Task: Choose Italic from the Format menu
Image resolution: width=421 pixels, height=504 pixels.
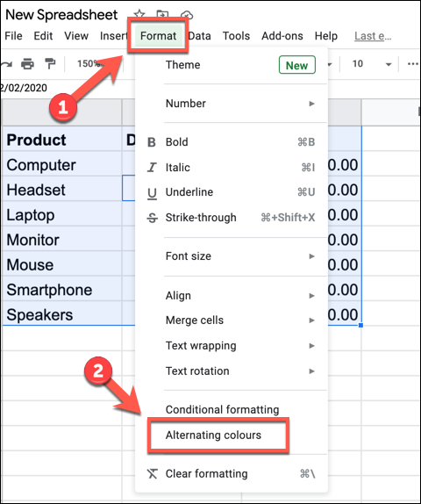Action: pos(232,167)
